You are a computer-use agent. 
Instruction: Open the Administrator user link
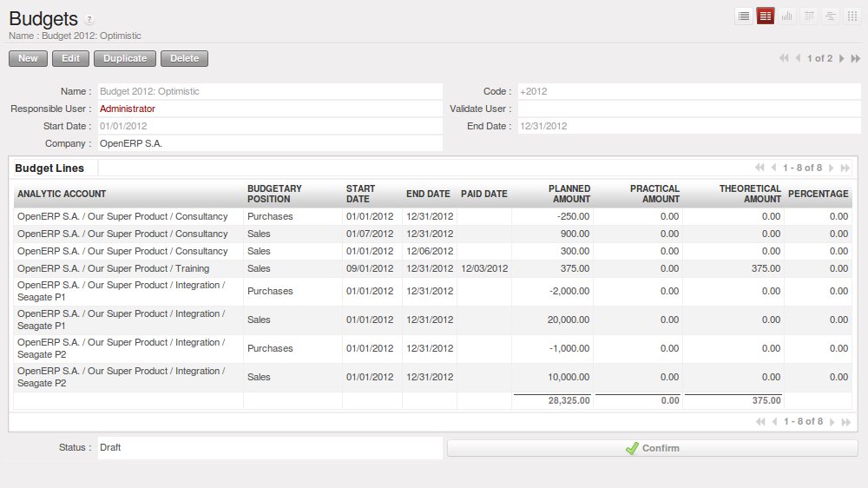[128, 109]
